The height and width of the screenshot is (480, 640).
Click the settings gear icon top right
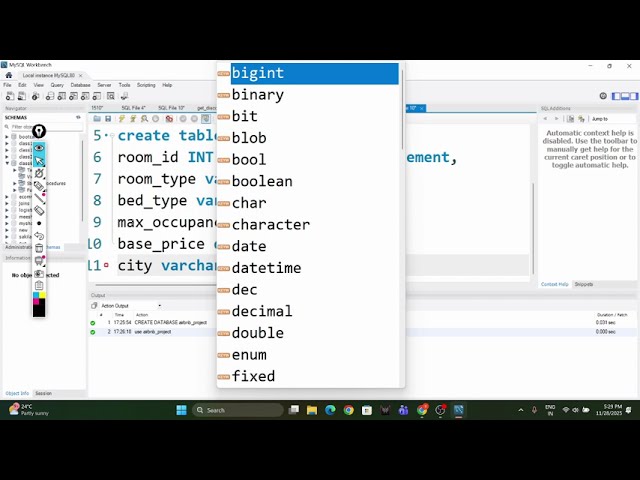603,96
